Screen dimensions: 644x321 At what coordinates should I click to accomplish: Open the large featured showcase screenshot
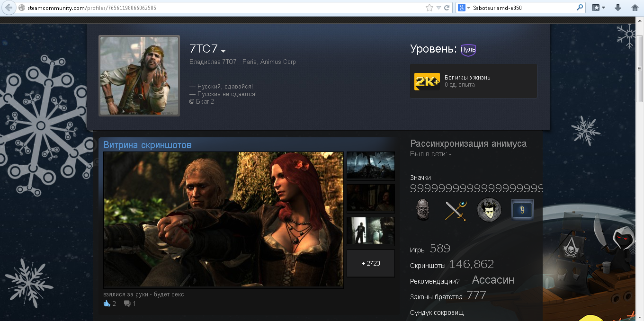click(x=223, y=219)
